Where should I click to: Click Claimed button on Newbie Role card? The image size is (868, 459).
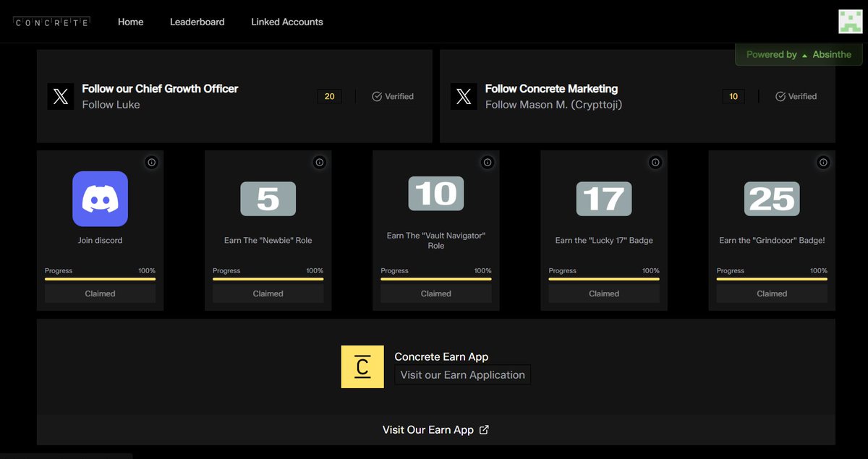pos(268,293)
